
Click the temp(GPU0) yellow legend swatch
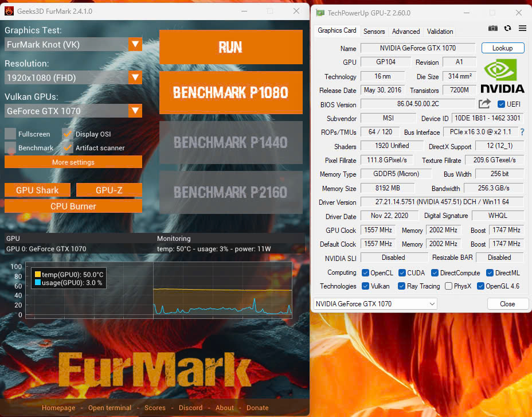(38, 275)
